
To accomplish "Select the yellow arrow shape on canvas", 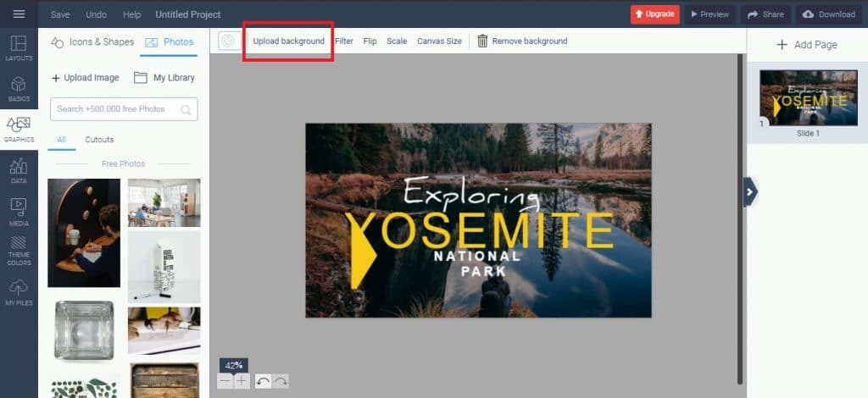I will click(x=364, y=257).
